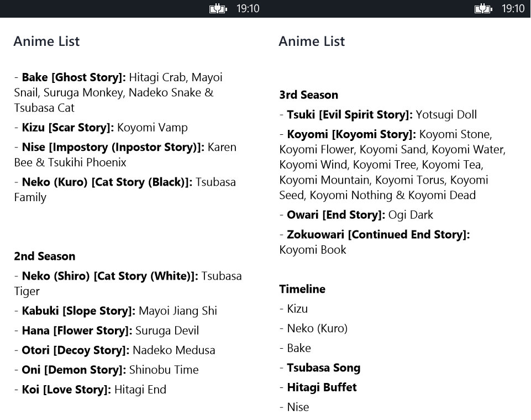Tap the right 19:10 clock
Image resolution: width=531 pixels, height=420 pixels.
(513, 8)
